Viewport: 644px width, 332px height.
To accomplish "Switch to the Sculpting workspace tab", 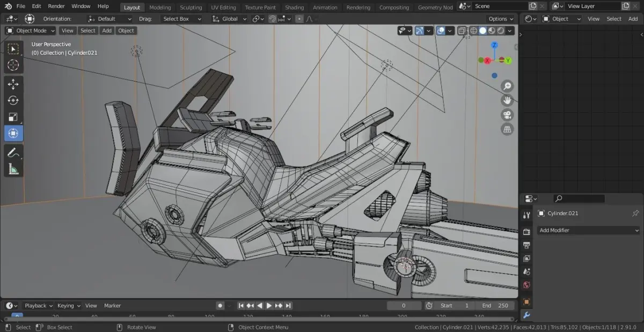I will pyautogui.click(x=191, y=8).
